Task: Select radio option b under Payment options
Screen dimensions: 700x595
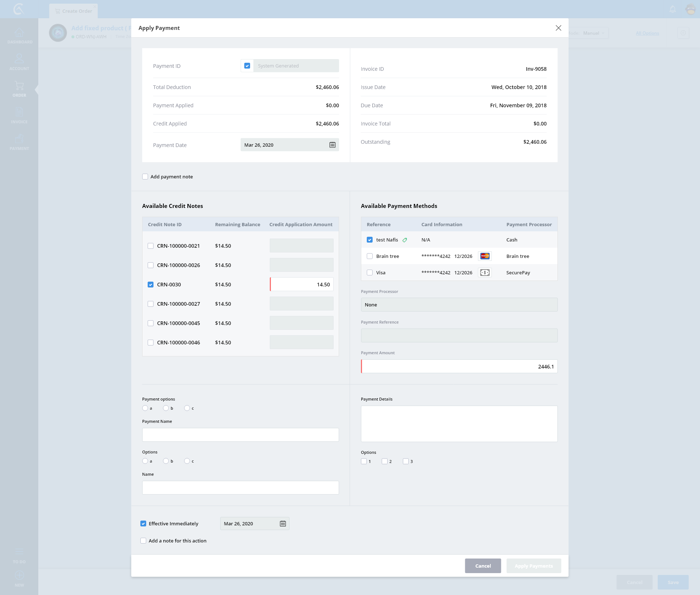Action: pyautogui.click(x=166, y=408)
